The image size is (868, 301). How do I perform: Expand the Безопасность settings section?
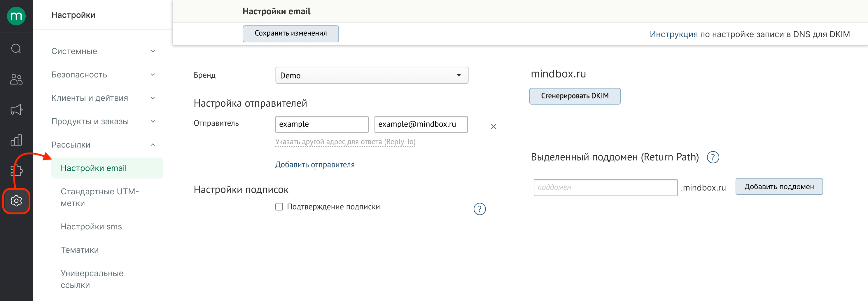[103, 75]
